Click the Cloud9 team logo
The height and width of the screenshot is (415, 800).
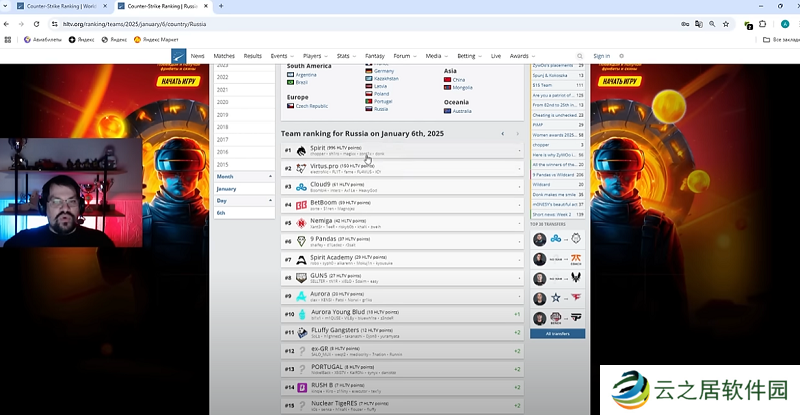point(301,186)
